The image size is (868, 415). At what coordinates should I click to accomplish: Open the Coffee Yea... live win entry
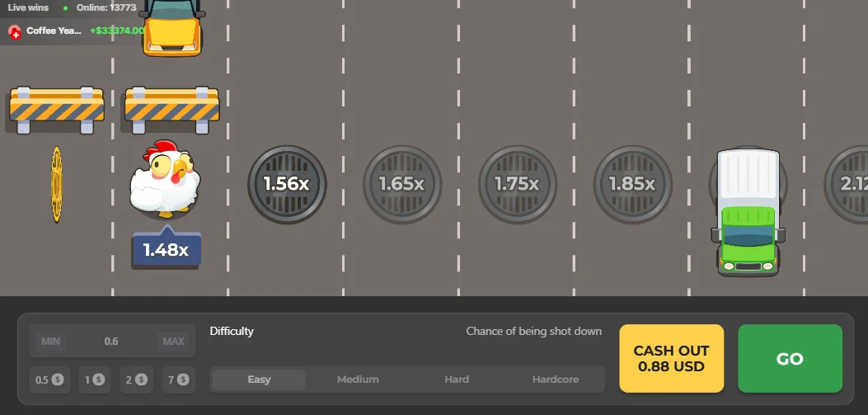[72, 31]
